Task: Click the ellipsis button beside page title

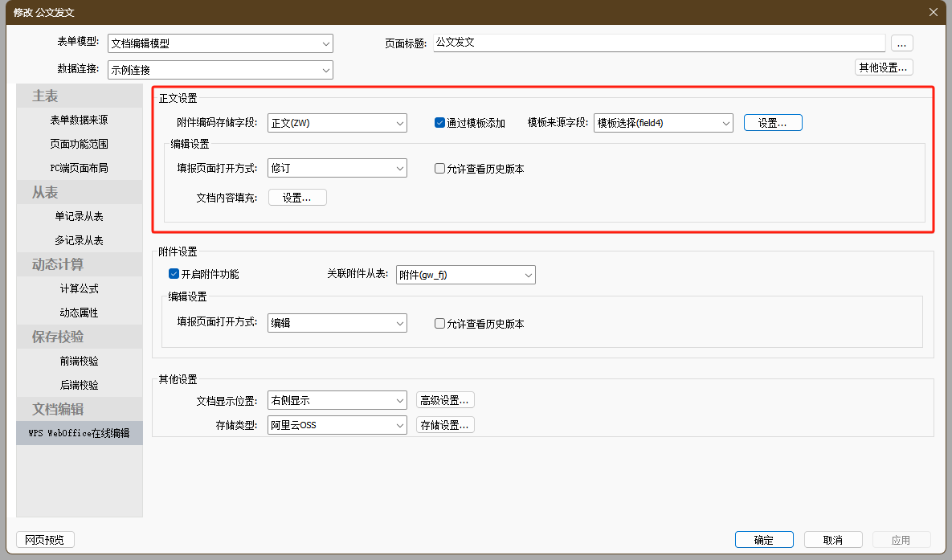Action: click(x=901, y=43)
